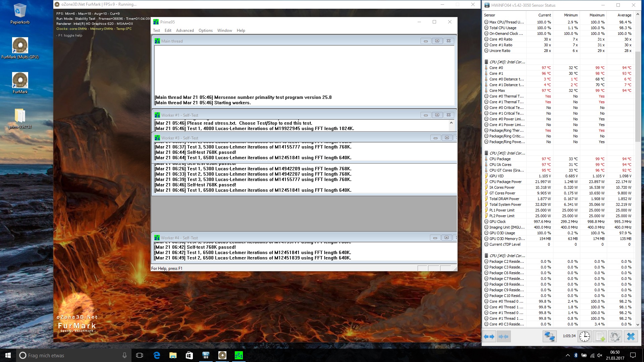This screenshot has height=362, width=644.
Task: Open the Windows Start menu
Action: 8,355
